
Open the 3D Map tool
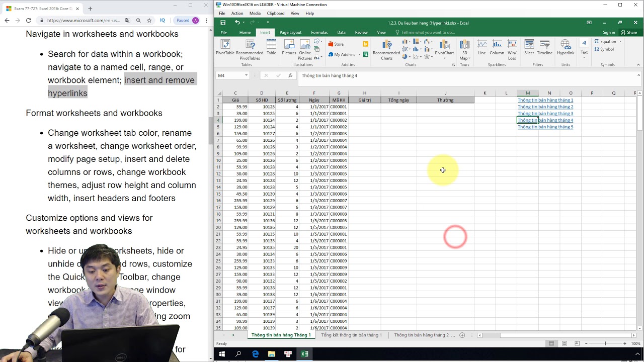(464, 49)
